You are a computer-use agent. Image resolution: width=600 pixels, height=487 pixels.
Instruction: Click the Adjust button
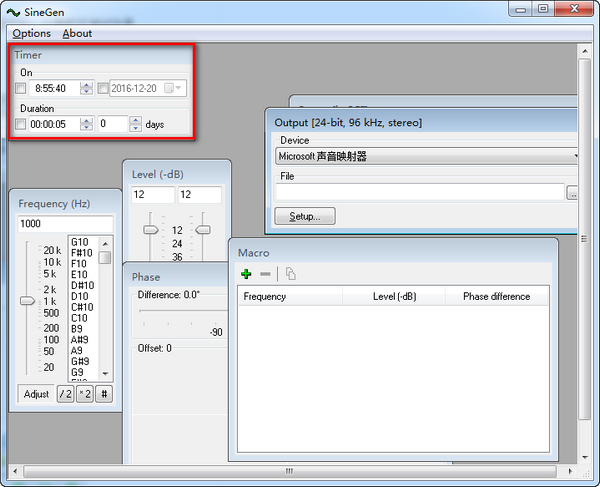[36, 394]
